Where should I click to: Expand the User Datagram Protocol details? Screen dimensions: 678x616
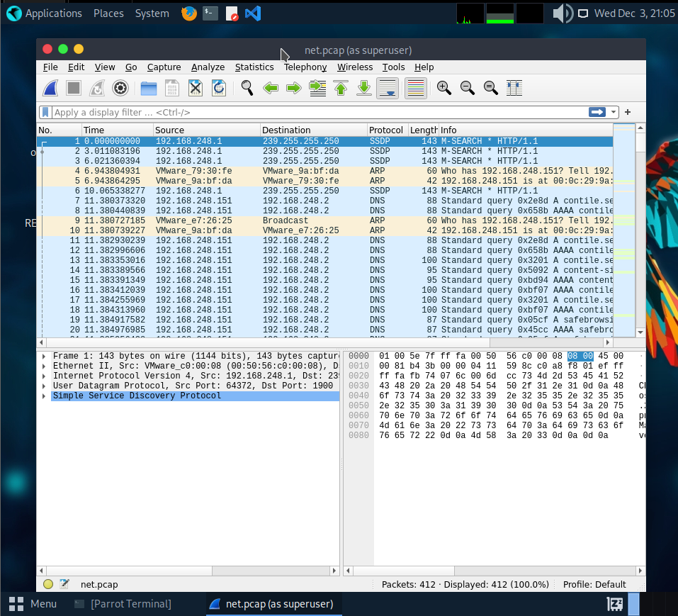pyautogui.click(x=44, y=386)
